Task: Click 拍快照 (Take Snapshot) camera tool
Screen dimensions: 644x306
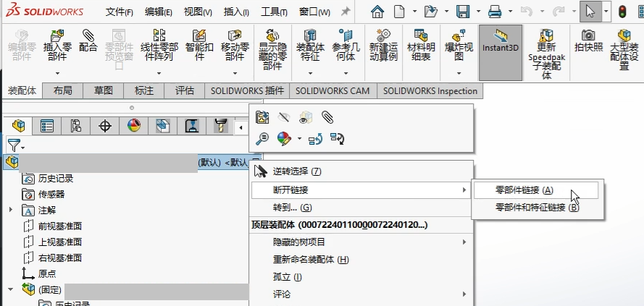Action: (588, 41)
